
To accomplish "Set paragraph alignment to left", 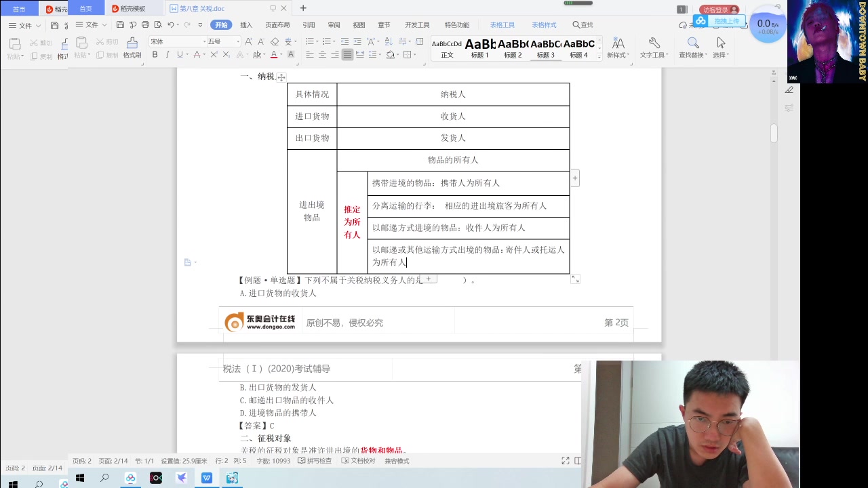I will pyautogui.click(x=310, y=54).
